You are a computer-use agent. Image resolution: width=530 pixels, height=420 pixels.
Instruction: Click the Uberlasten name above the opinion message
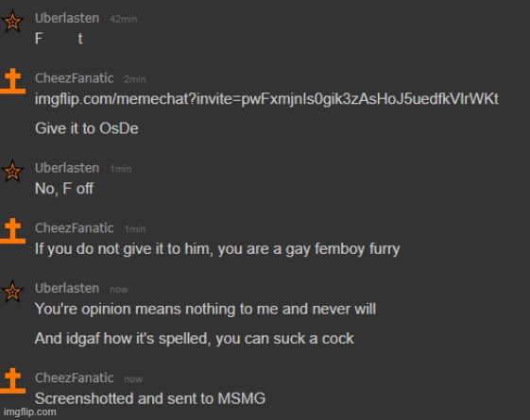point(67,288)
